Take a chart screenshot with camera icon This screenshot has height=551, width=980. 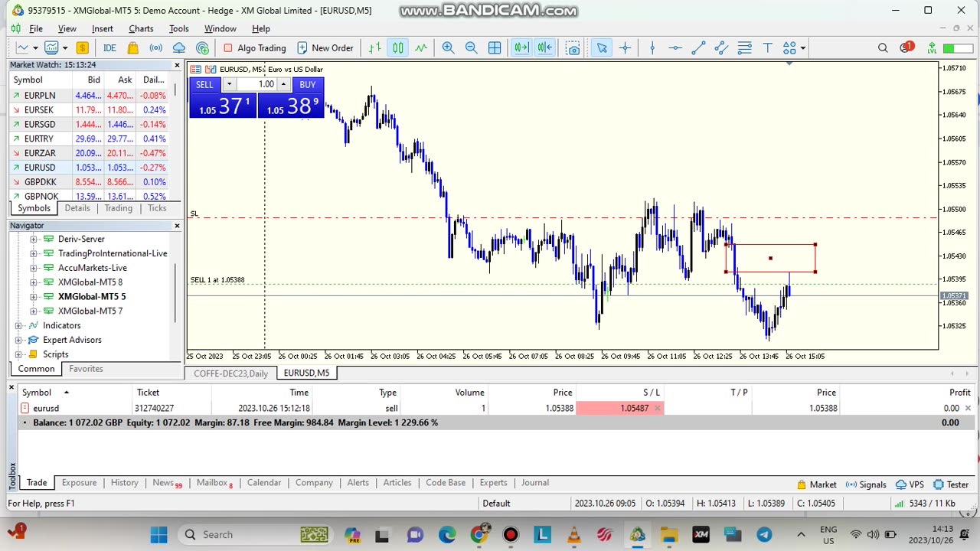573,47
